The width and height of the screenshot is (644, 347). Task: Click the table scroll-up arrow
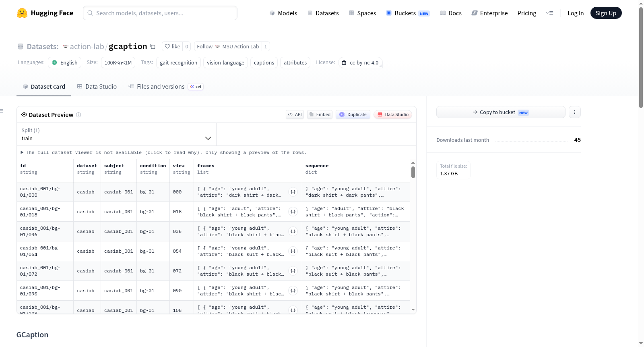[x=413, y=163]
